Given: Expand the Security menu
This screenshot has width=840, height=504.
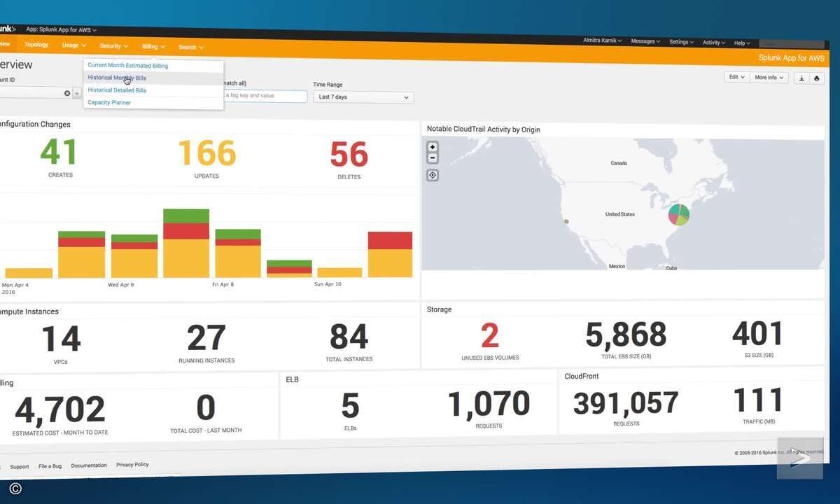Looking at the screenshot, I should tap(113, 46).
